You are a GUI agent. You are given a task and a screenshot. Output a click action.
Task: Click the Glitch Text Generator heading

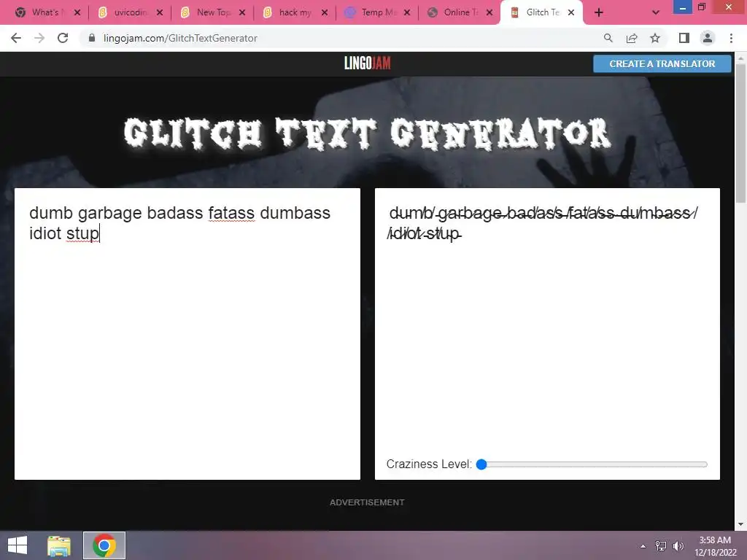(x=368, y=133)
